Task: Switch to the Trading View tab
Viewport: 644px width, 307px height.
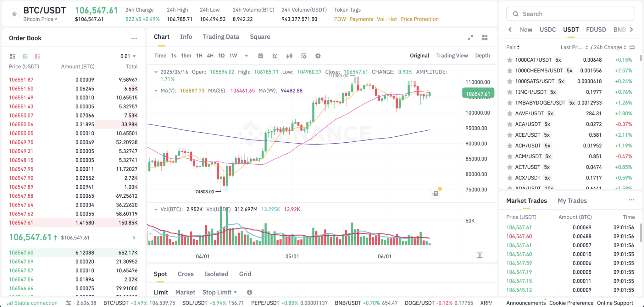Action: coord(452,55)
